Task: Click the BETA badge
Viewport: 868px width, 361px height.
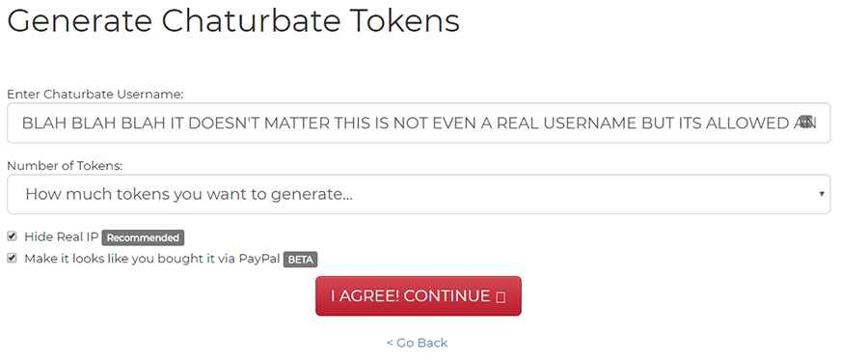Action: [x=301, y=260]
